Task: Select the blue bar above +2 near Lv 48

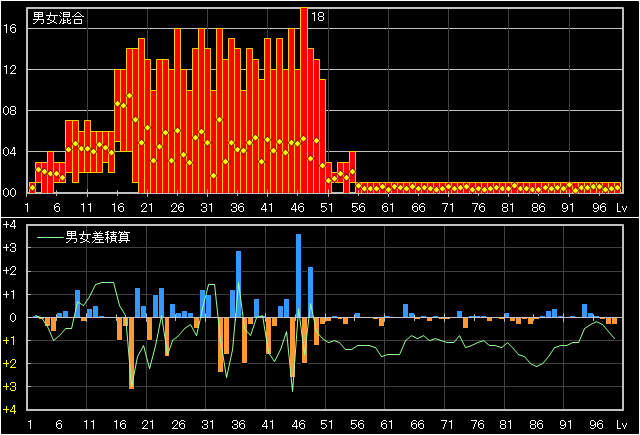Action: click(311, 292)
